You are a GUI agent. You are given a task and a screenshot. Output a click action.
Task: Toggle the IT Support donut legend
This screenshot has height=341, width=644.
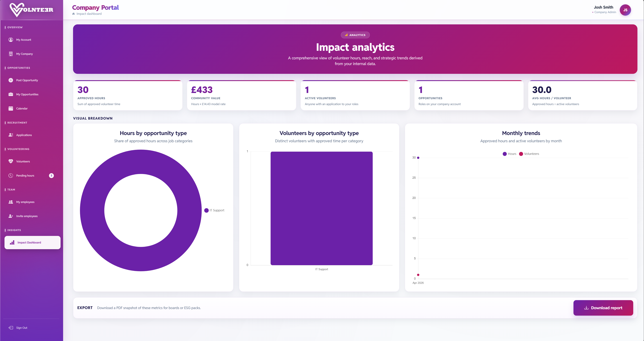click(x=214, y=210)
